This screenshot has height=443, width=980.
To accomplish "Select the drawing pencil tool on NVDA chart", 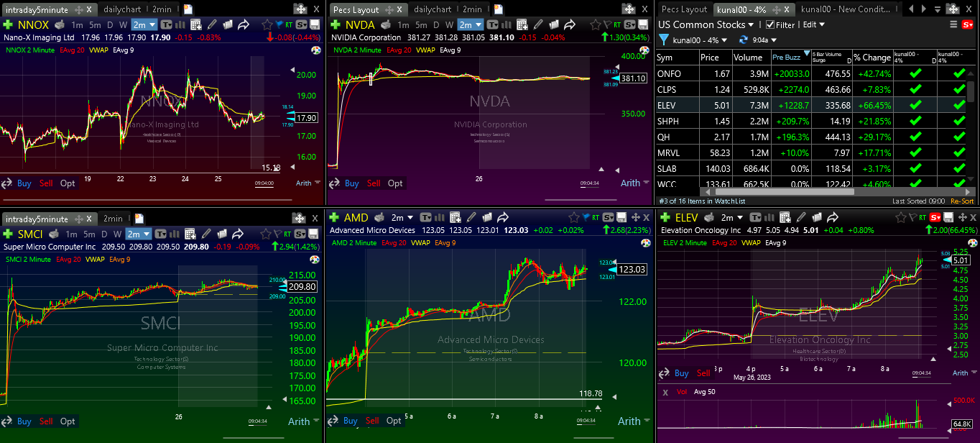I will click(x=537, y=24).
